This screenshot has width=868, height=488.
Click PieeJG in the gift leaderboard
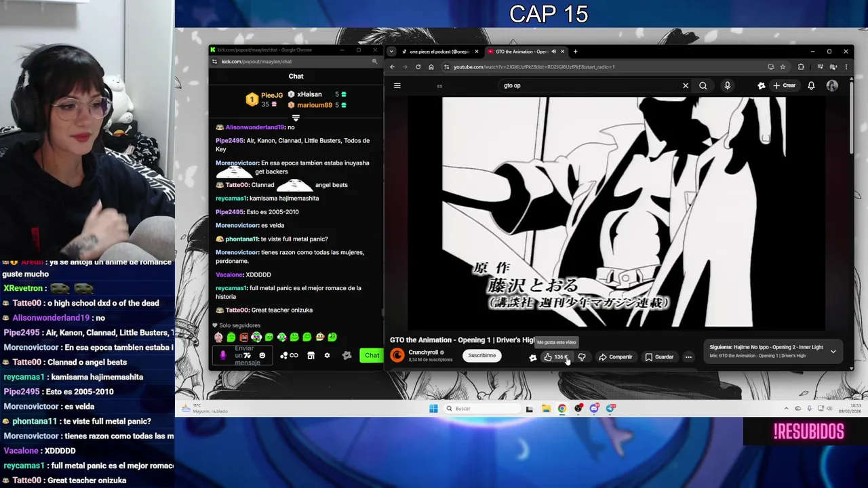pos(272,95)
